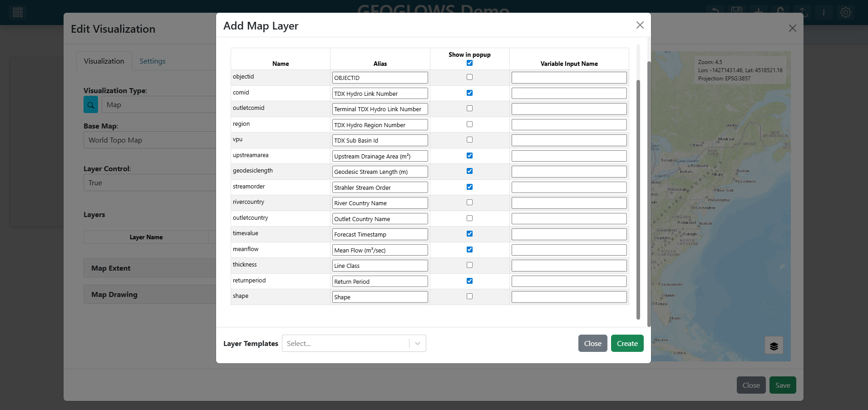
Task: Check Show in popup for vpu
Action: (469, 140)
